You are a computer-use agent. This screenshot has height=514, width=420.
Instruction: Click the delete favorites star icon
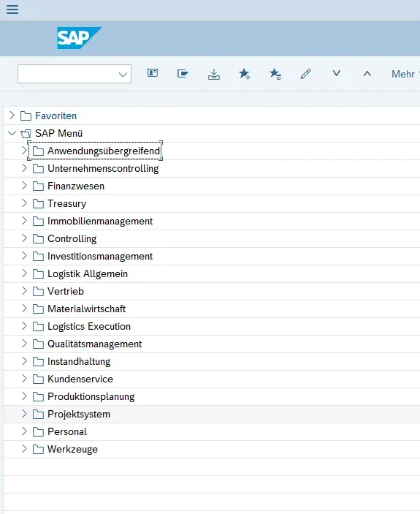(275, 74)
